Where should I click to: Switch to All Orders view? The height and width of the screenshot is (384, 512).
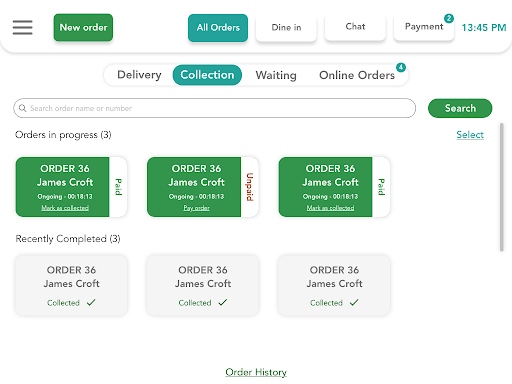point(218,28)
